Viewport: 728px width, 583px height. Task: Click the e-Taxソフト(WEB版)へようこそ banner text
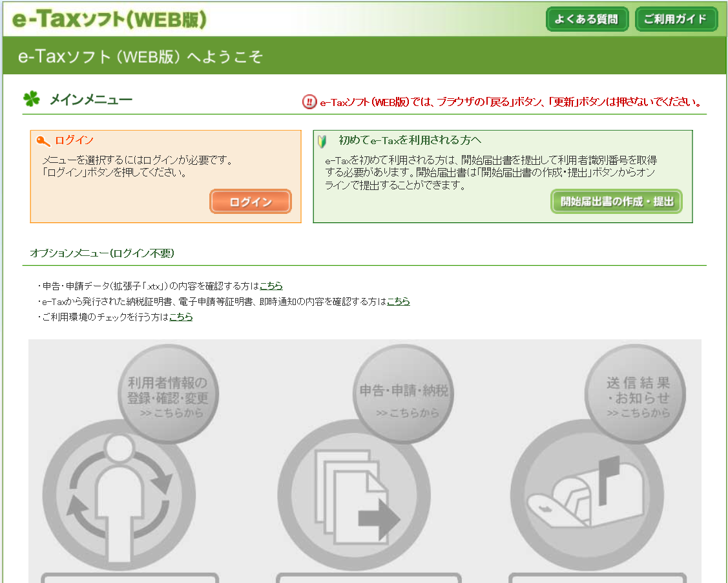tap(140, 57)
